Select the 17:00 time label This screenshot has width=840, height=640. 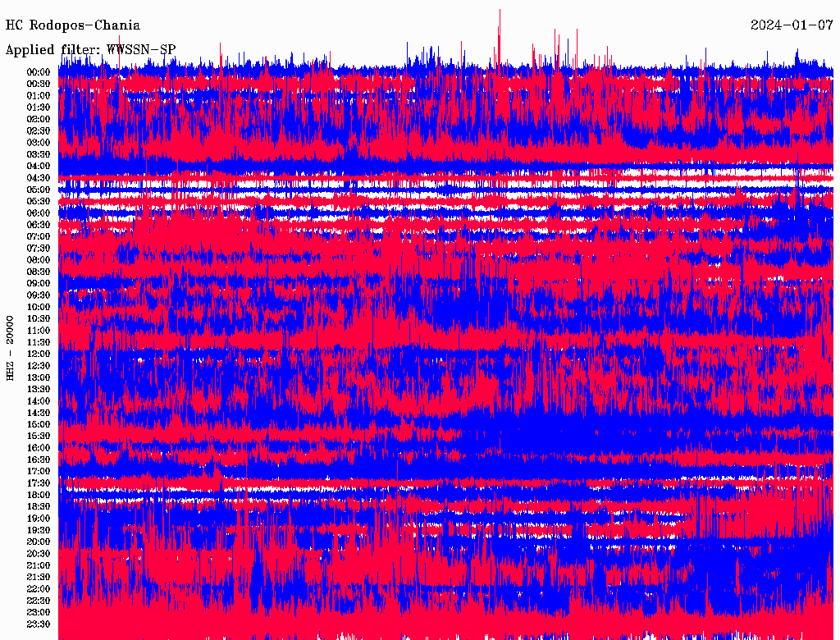point(39,472)
